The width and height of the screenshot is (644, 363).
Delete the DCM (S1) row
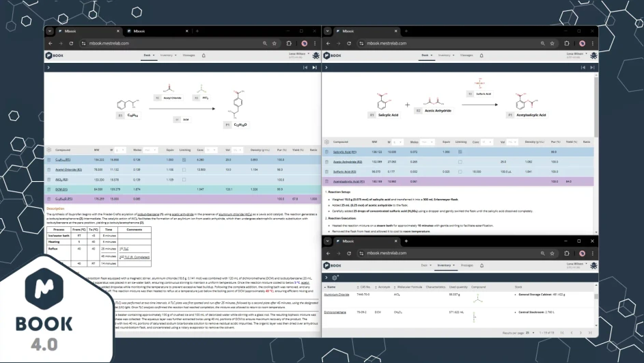pos(49,189)
